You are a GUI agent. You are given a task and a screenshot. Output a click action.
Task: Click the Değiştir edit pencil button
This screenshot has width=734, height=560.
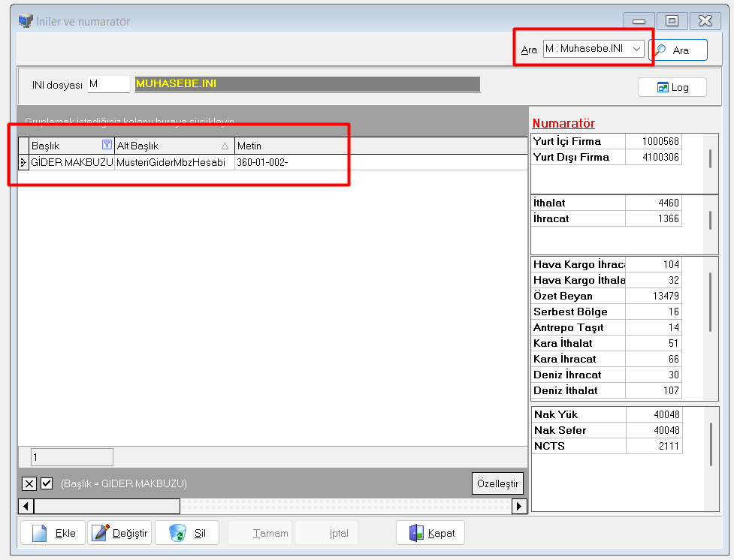[x=120, y=533]
